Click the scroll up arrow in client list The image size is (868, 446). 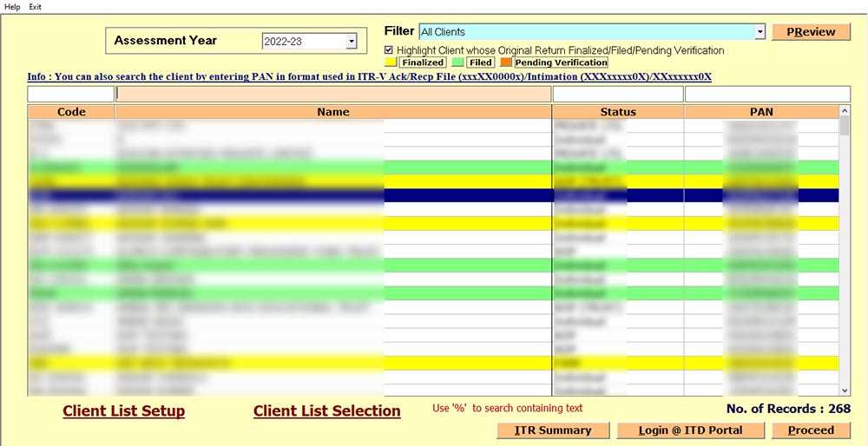845,111
